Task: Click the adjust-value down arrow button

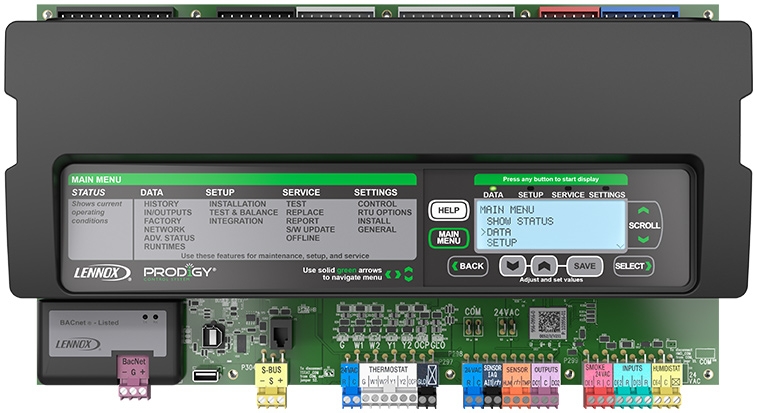Action: coord(512,266)
